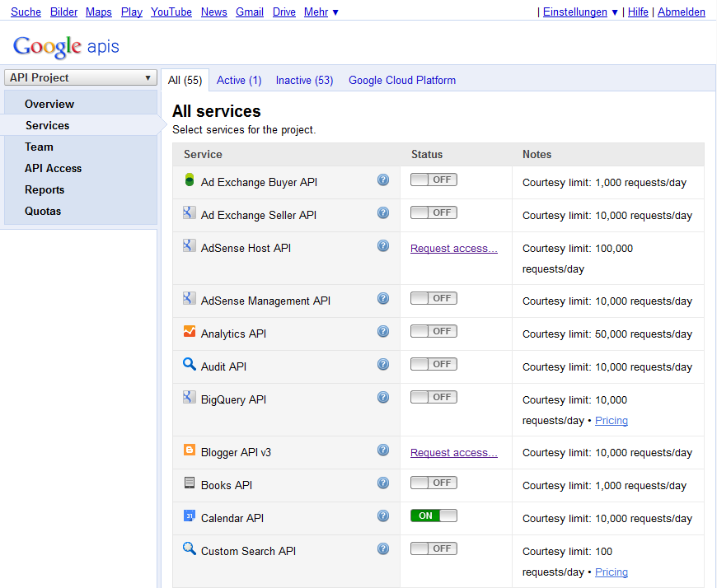Click Request access for AdSense Host API

click(x=454, y=249)
